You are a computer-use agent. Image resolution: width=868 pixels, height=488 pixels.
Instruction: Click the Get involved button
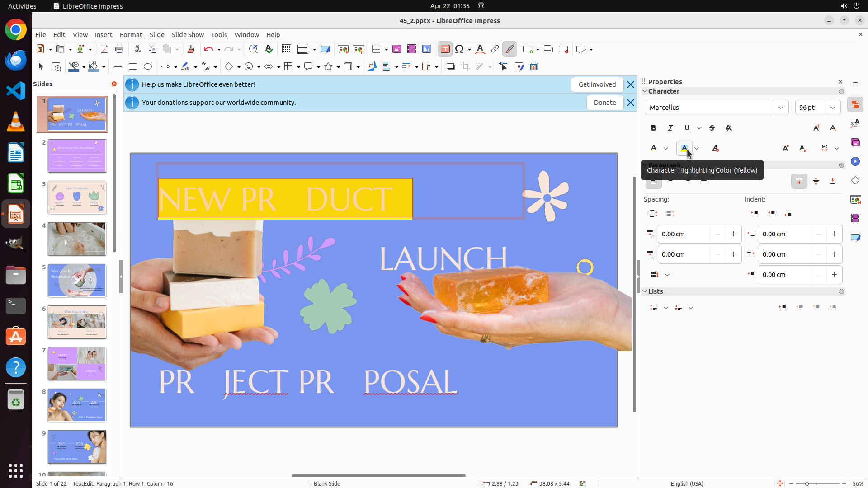pos(597,84)
